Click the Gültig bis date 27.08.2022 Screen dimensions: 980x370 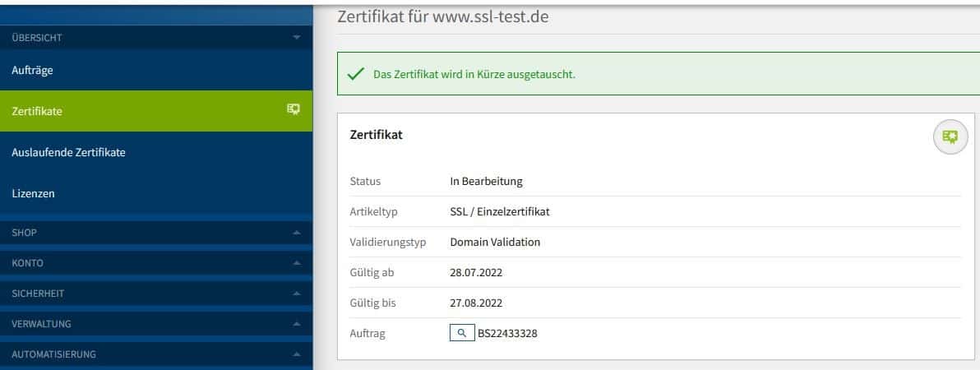click(x=475, y=303)
